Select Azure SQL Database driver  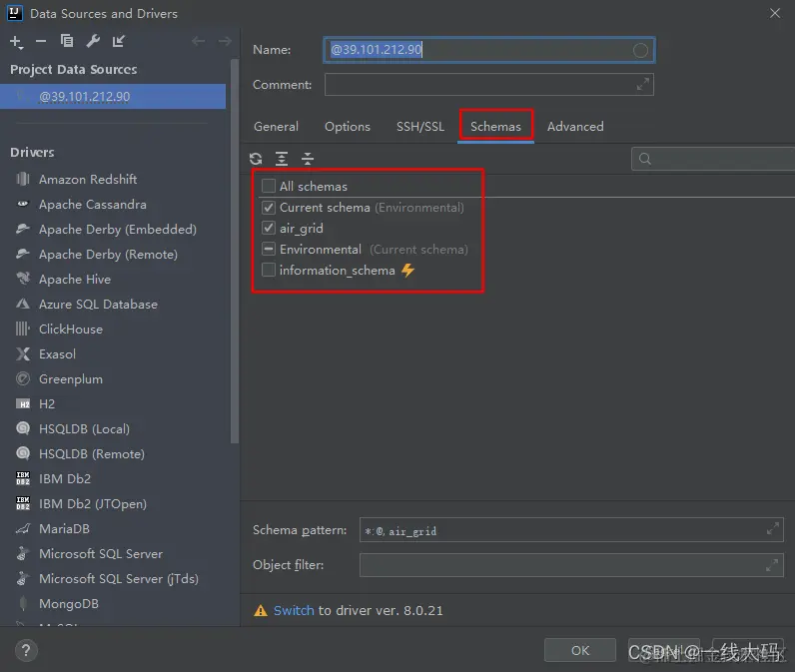(98, 305)
